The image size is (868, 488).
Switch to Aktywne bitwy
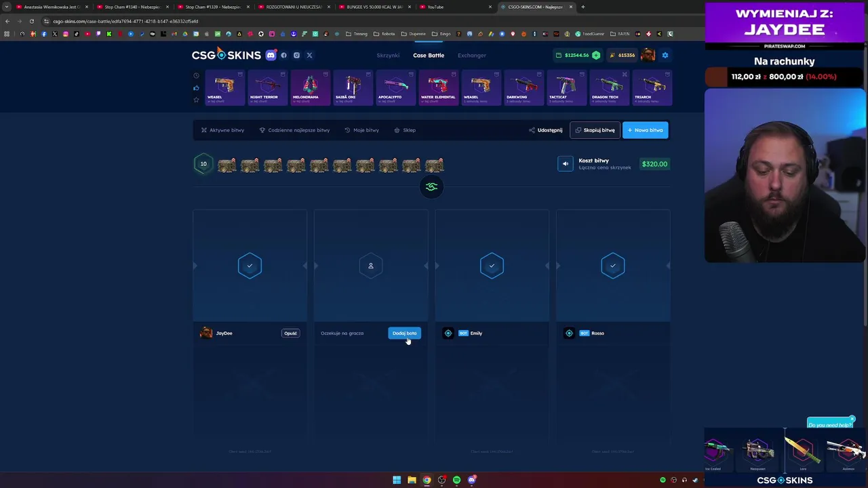pyautogui.click(x=222, y=130)
